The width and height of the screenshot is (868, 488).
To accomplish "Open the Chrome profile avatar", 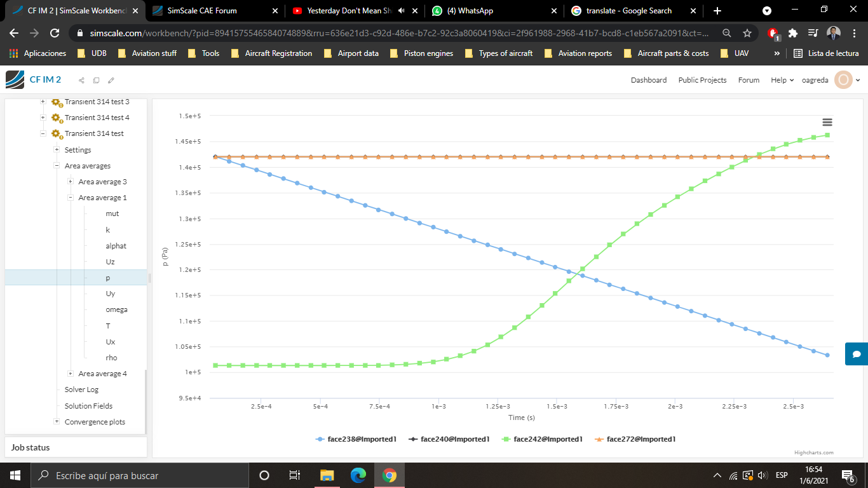I will click(834, 33).
